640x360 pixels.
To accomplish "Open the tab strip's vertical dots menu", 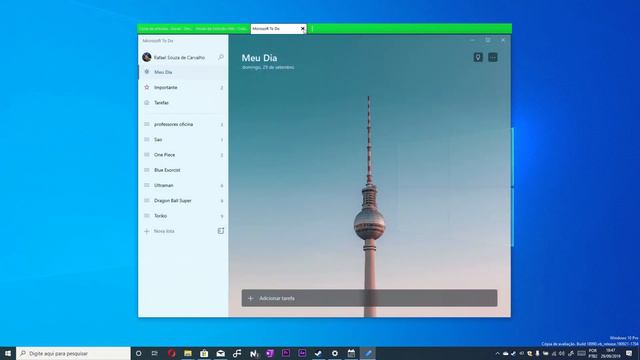I will (x=312, y=29).
